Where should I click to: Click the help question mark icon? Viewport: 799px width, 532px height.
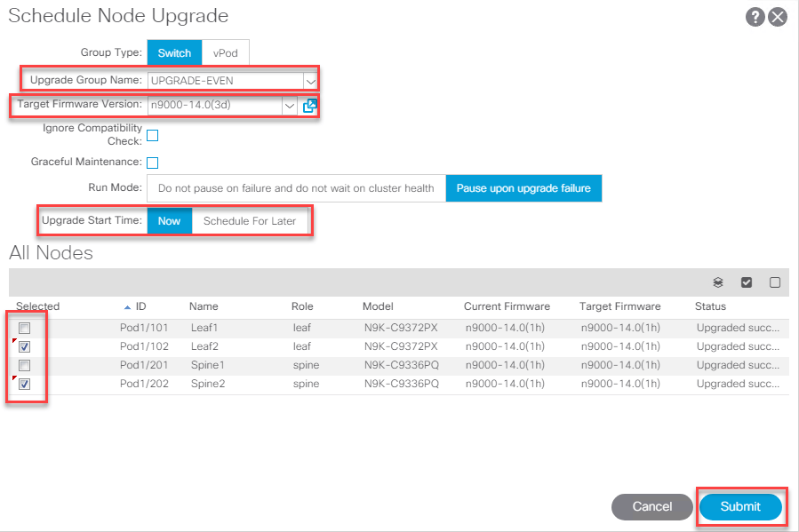click(x=755, y=17)
